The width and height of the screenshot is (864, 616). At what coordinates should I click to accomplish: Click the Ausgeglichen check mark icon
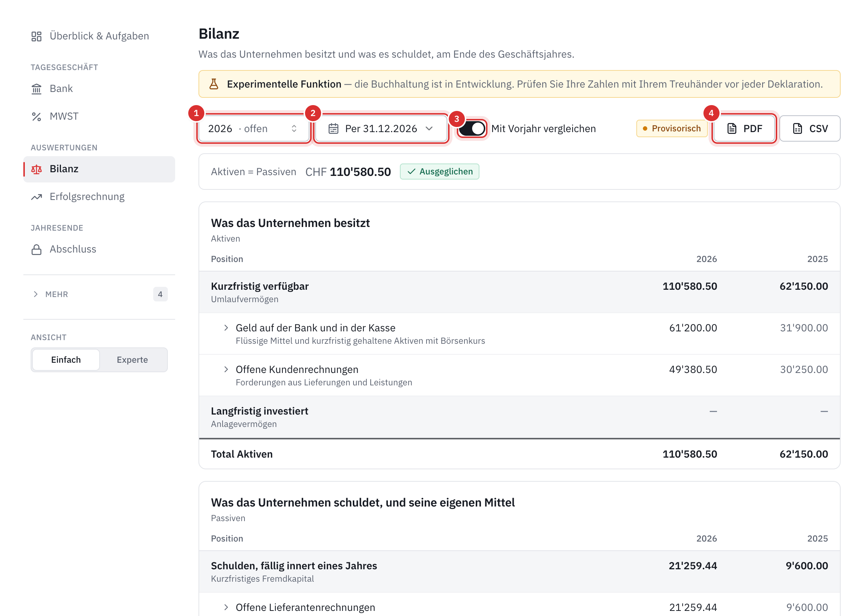411,172
